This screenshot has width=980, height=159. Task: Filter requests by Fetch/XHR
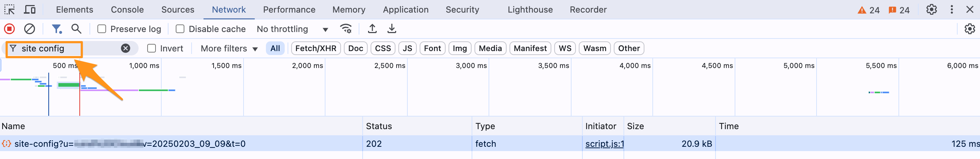(x=315, y=49)
